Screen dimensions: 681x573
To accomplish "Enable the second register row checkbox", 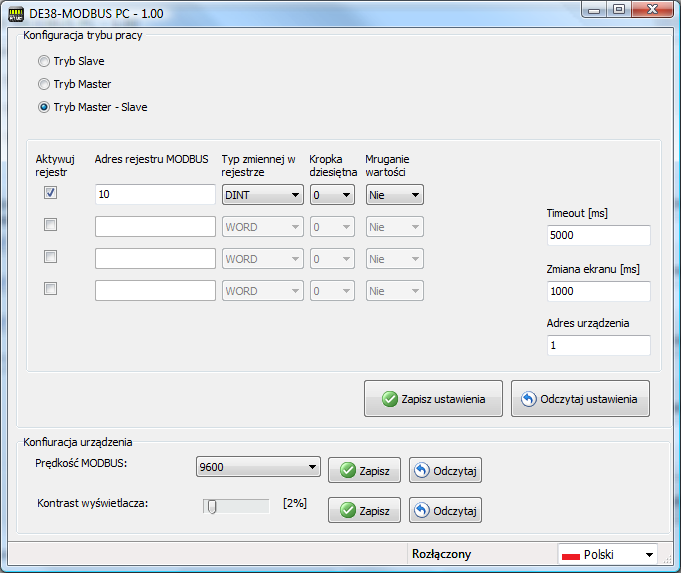I will (x=50, y=225).
